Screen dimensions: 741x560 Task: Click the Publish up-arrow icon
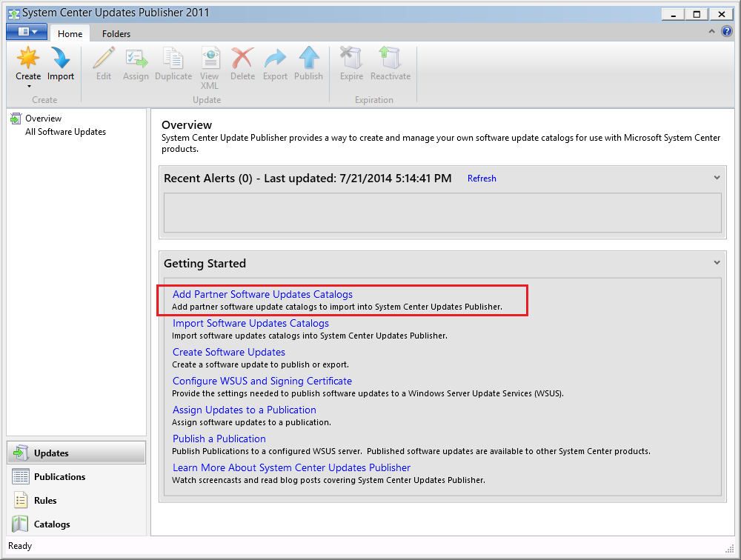point(308,58)
